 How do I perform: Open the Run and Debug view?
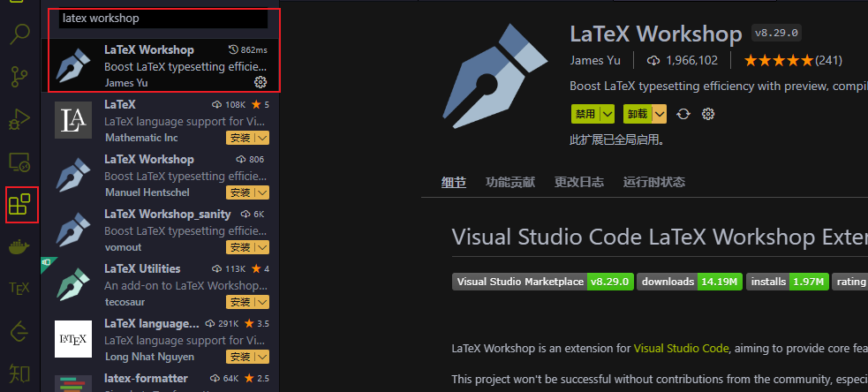pos(19,119)
